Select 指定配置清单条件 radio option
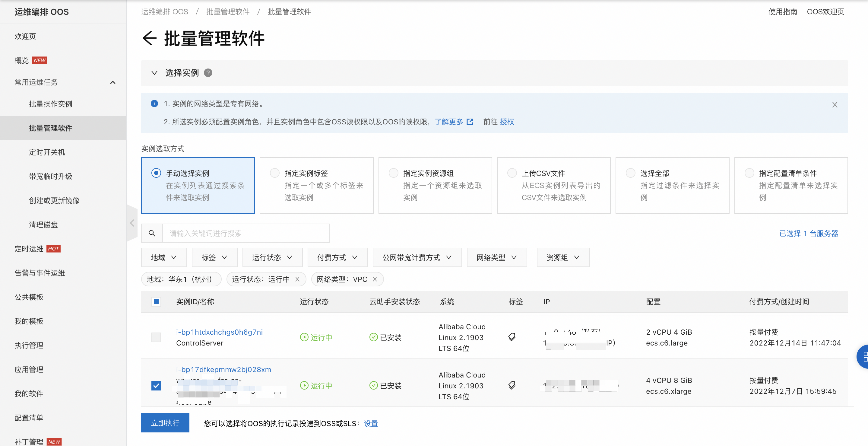The image size is (868, 446). tap(749, 173)
